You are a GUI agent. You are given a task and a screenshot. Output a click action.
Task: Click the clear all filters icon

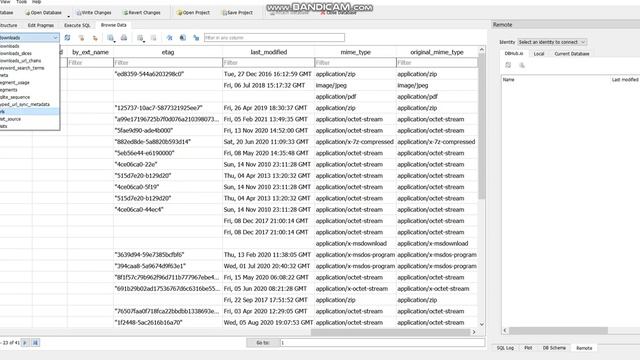81,38
